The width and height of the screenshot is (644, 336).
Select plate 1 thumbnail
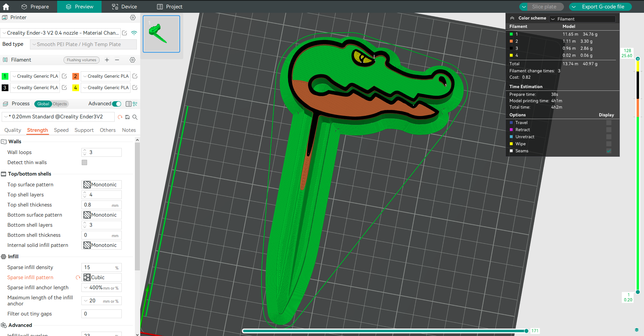161,34
